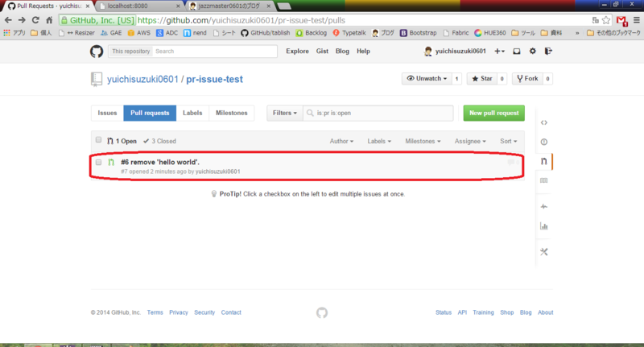
Task: Expand the Unwatch dropdown button
Action: pyautogui.click(x=427, y=78)
